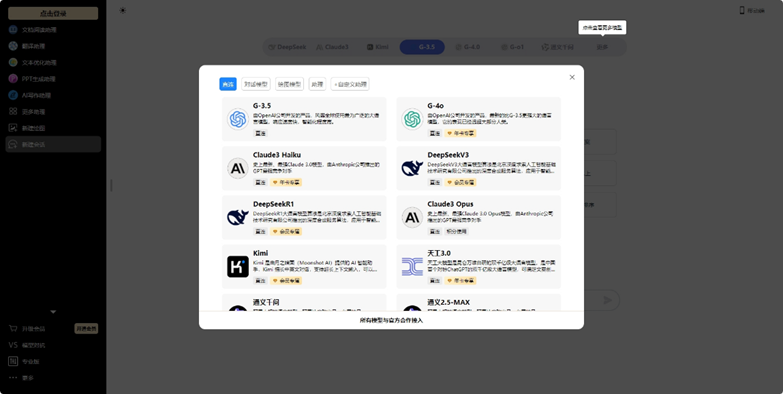Image resolution: width=783 pixels, height=394 pixels.
Task: Switch to the Kimi model tab
Action: click(378, 47)
